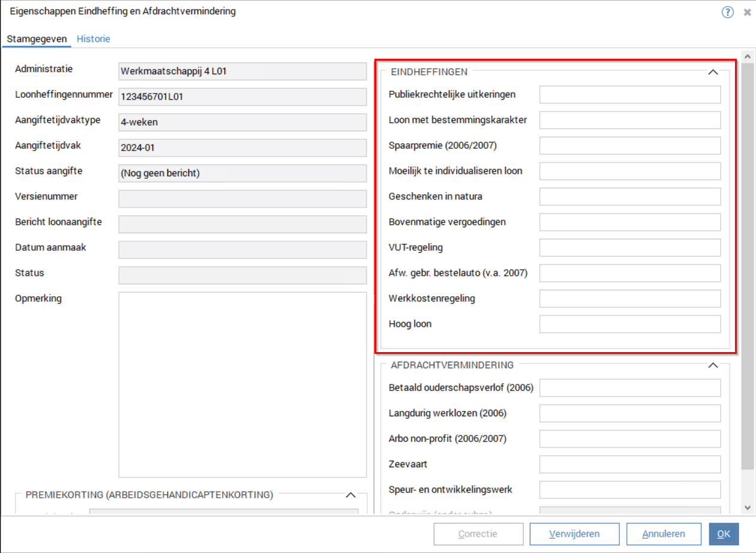
Task: Click the Speur- en ontwikkelingswerk field
Action: point(629,490)
